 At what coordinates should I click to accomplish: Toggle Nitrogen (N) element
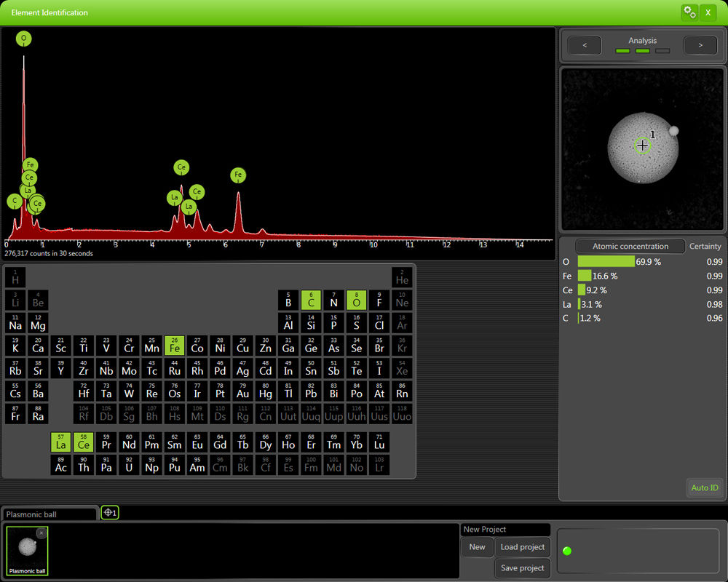(x=334, y=300)
